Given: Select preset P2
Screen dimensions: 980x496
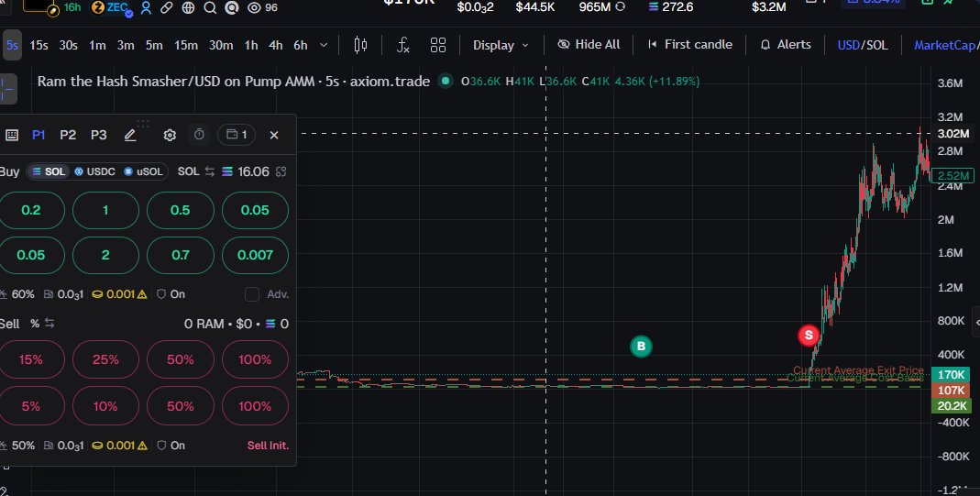Looking at the screenshot, I should click(x=68, y=135).
